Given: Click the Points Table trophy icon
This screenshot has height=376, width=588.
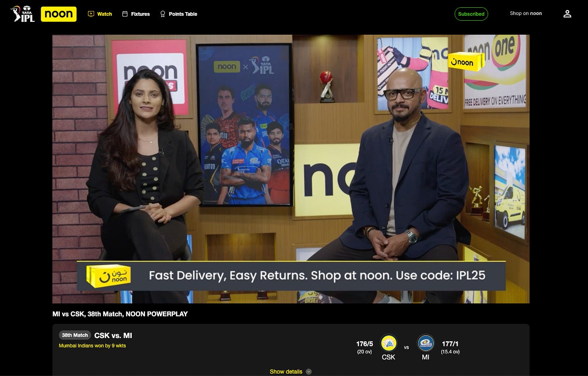Looking at the screenshot, I should [x=163, y=14].
